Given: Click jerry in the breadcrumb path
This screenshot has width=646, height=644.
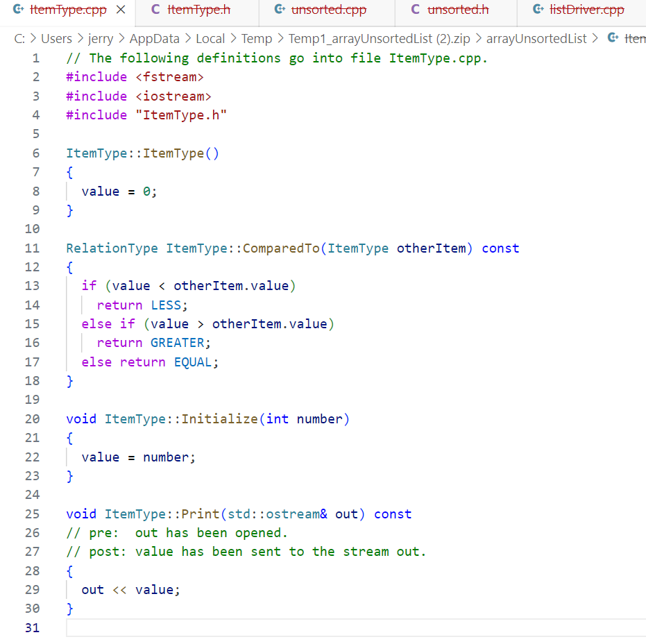Looking at the screenshot, I should (100, 39).
